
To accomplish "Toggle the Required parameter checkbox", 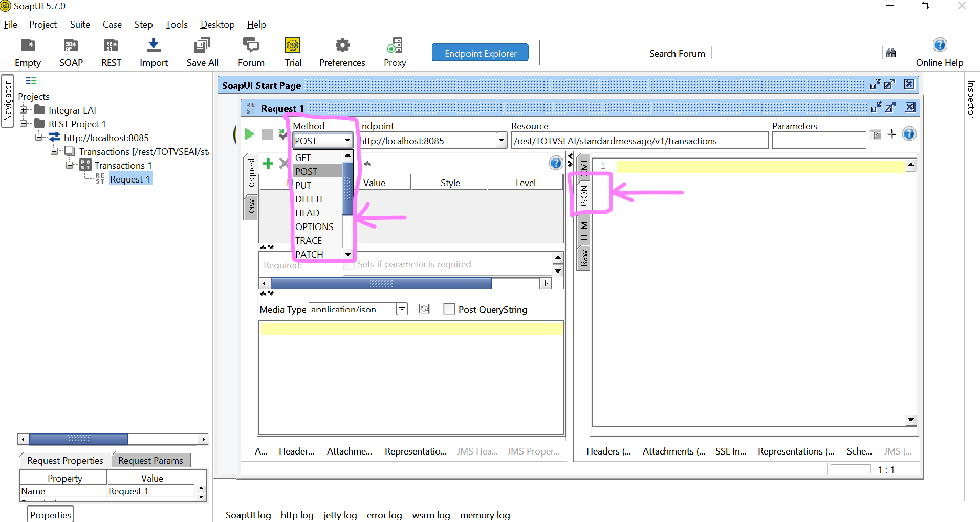I will [349, 265].
